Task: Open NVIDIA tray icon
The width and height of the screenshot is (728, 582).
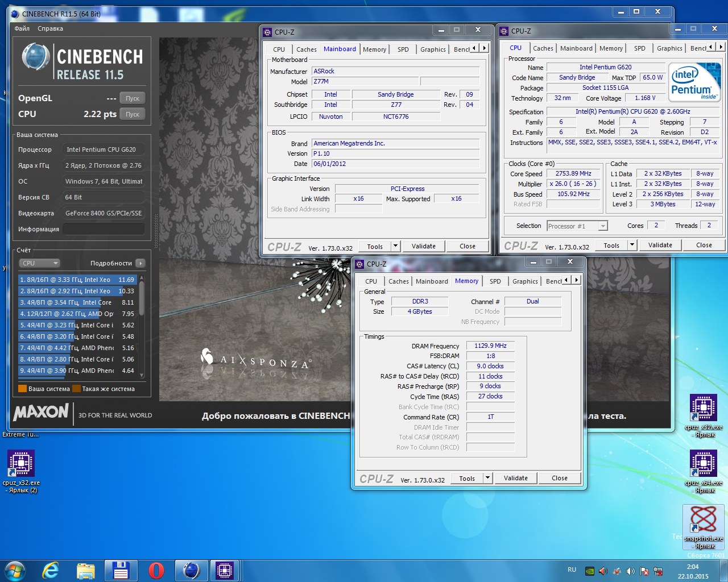Action: click(590, 571)
